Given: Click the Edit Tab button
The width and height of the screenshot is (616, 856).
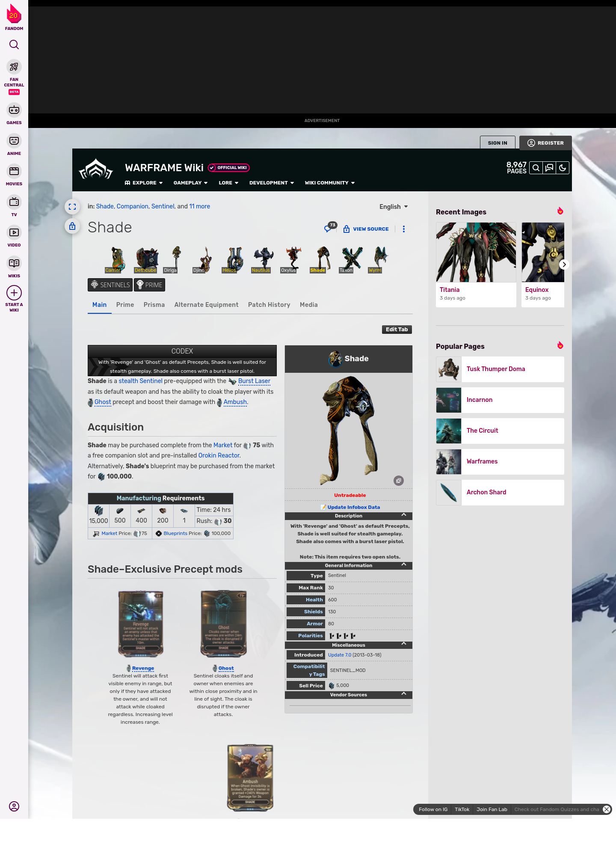Looking at the screenshot, I should (x=397, y=329).
